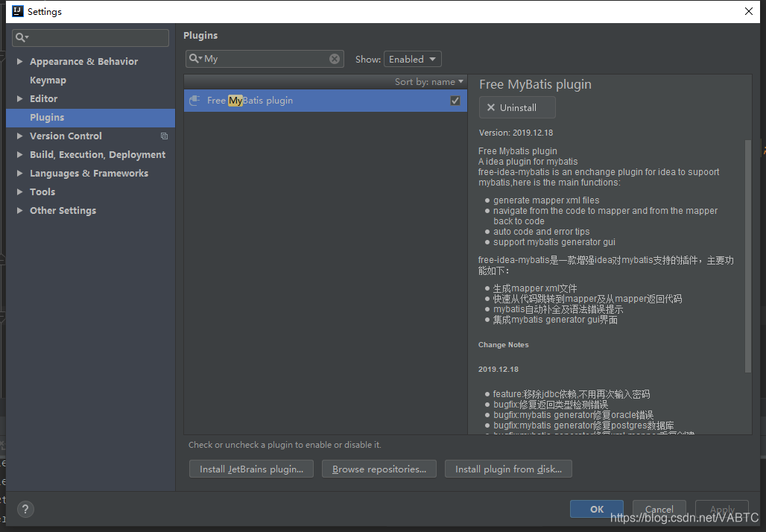This screenshot has height=532, width=766.
Task: Click the Plugins page heading
Action: pos(200,35)
